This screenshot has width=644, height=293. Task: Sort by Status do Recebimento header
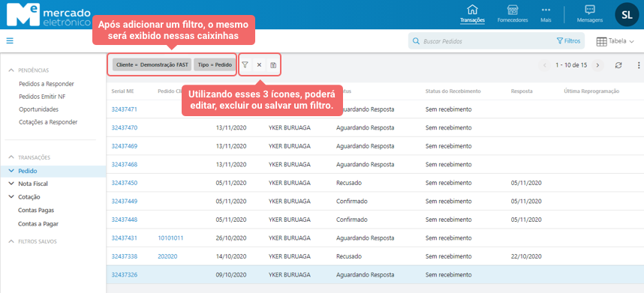tap(453, 91)
